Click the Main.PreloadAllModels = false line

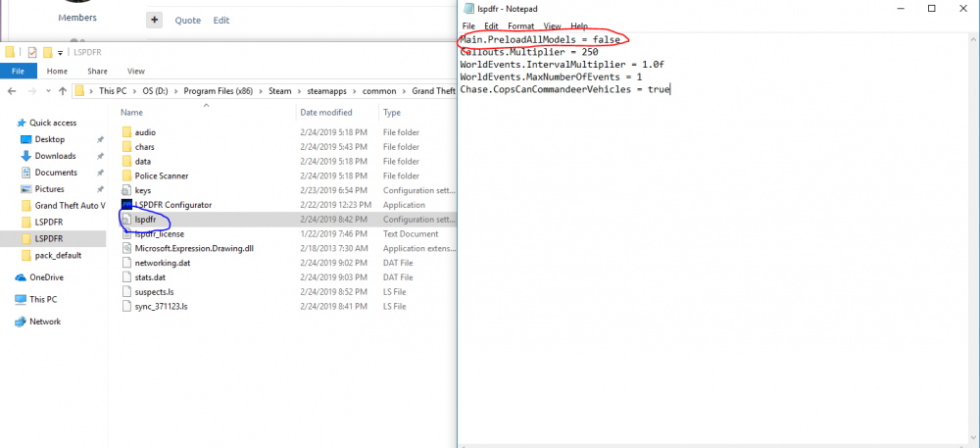coord(540,39)
